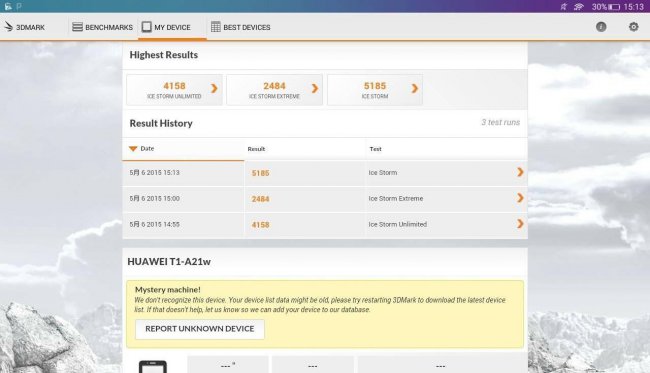
Task: Open settings gear icon
Action: tap(633, 27)
